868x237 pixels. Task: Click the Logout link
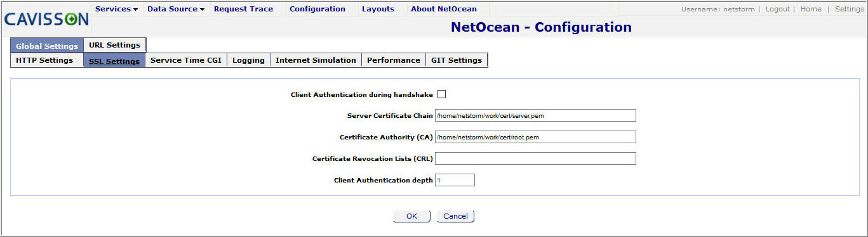point(778,9)
